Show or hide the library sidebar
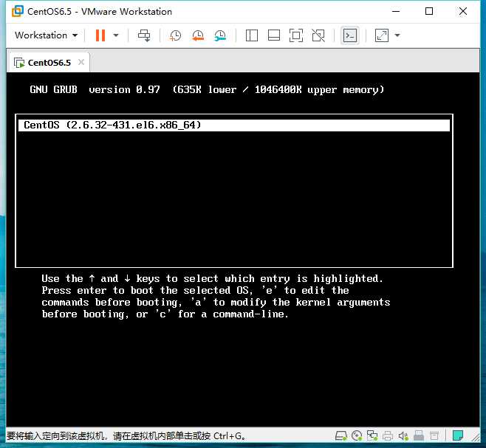The width and height of the screenshot is (486, 448). (252, 35)
